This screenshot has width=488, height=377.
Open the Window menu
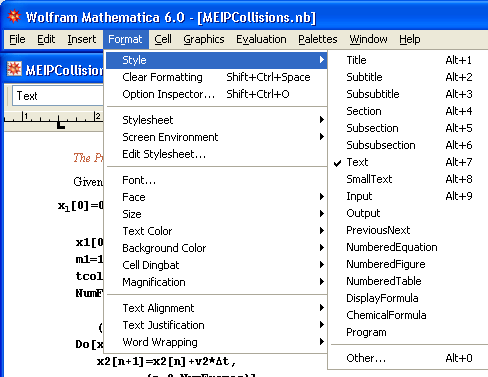pos(368,39)
